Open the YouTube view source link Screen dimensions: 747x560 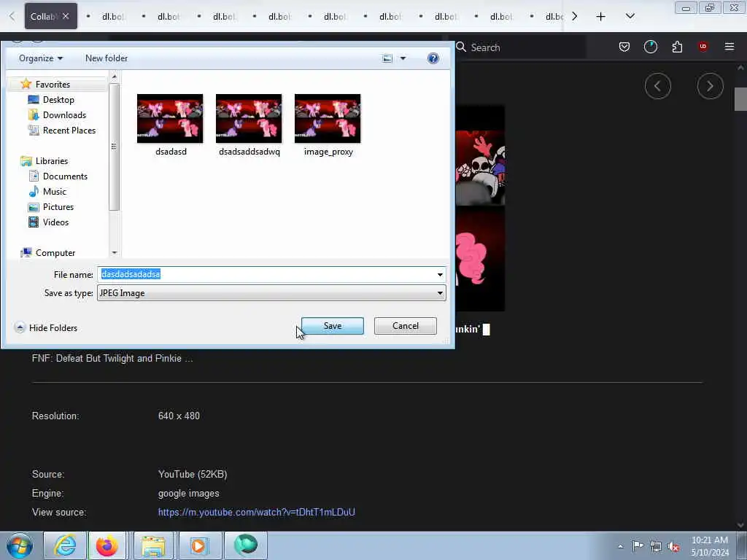tap(256, 513)
